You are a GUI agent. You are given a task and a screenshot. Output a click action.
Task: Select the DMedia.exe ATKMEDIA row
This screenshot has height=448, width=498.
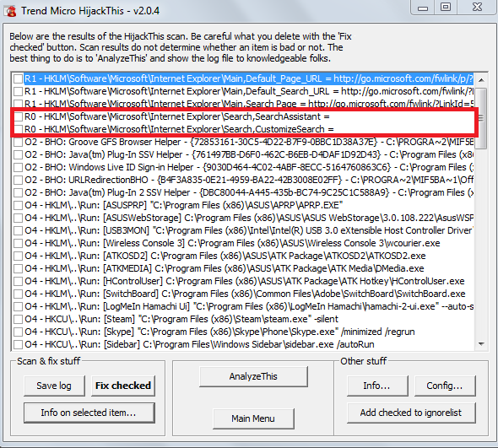click(225, 268)
